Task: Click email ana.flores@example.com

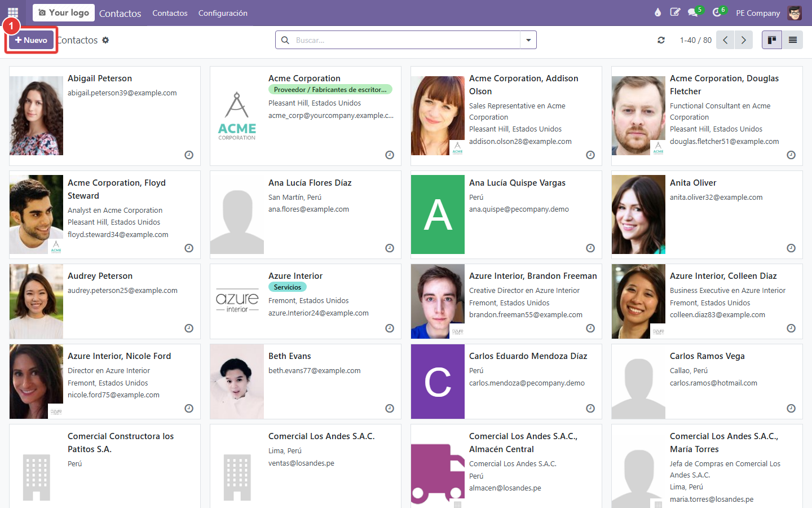Action: pos(308,209)
